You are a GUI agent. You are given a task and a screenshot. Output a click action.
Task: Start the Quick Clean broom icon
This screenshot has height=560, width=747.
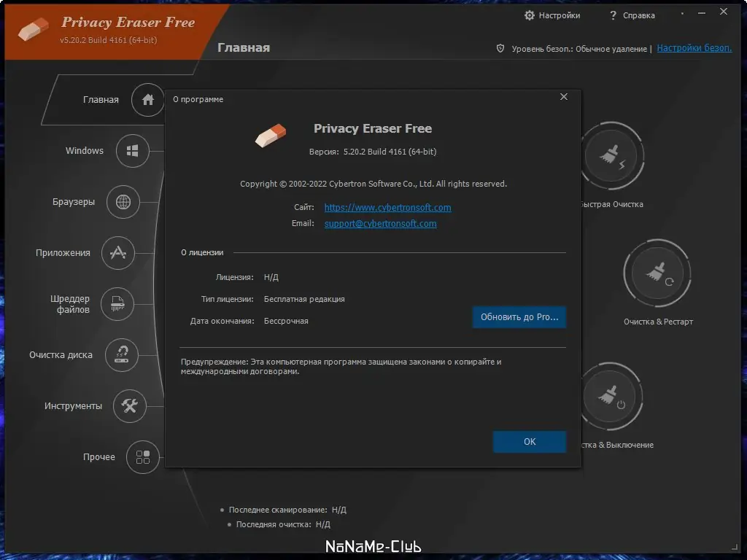click(611, 156)
